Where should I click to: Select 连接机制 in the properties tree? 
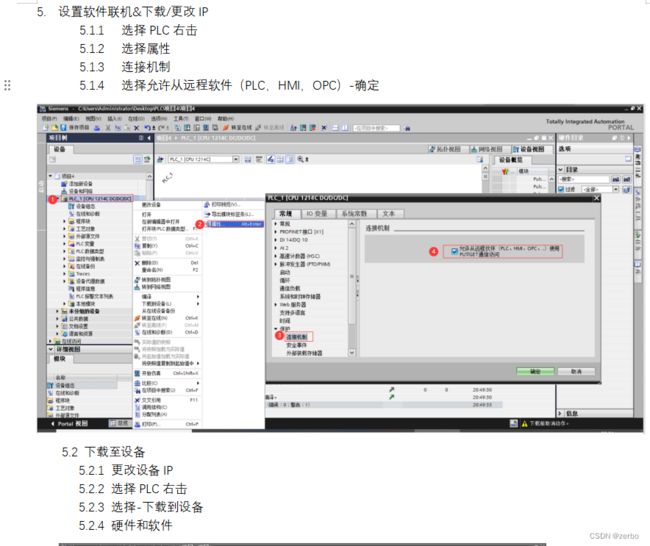pyautogui.click(x=297, y=337)
